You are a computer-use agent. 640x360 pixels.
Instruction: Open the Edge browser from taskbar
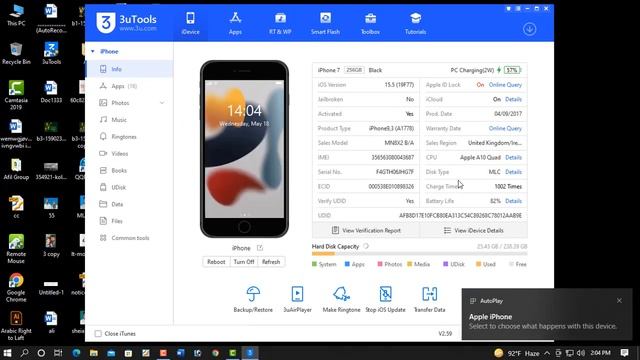pos(76,353)
